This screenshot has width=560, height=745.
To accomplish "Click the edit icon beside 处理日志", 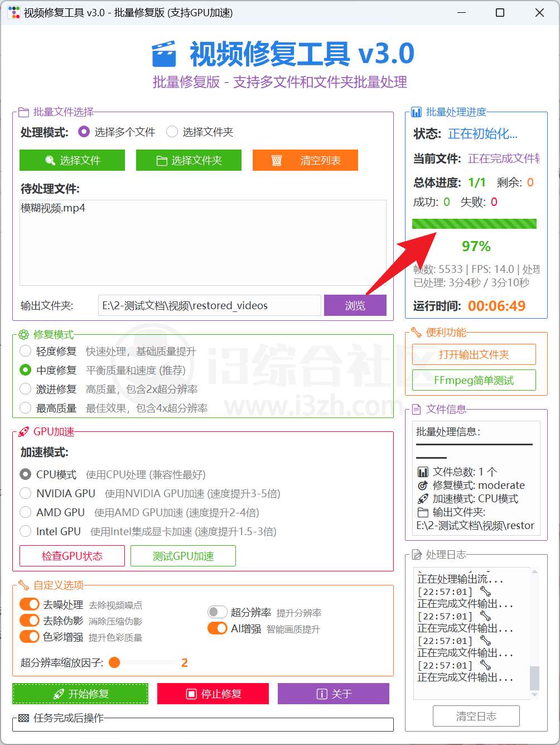I will click(x=416, y=555).
